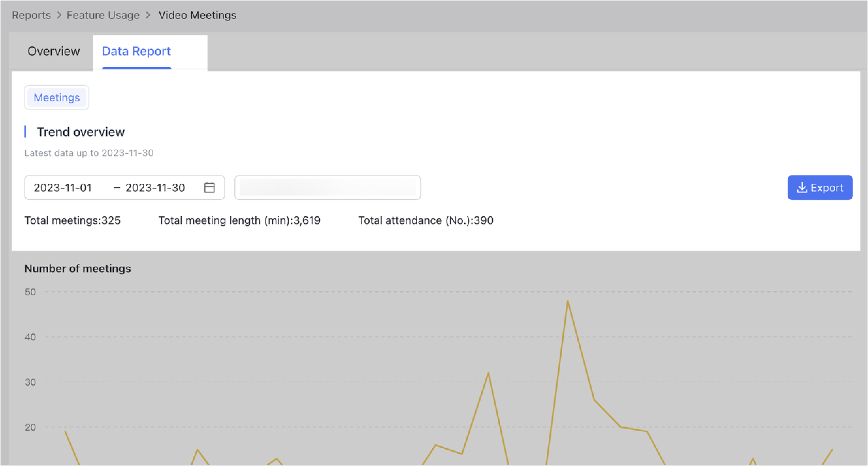The width and height of the screenshot is (868, 466).
Task: Select the Meetings filter chip
Action: (x=57, y=98)
